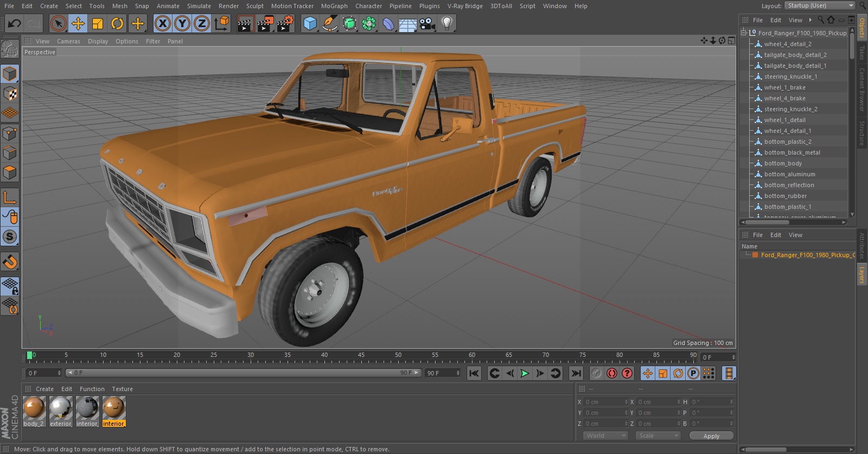
Task: Click the search magnifier icon top right
Action: click(861, 5)
